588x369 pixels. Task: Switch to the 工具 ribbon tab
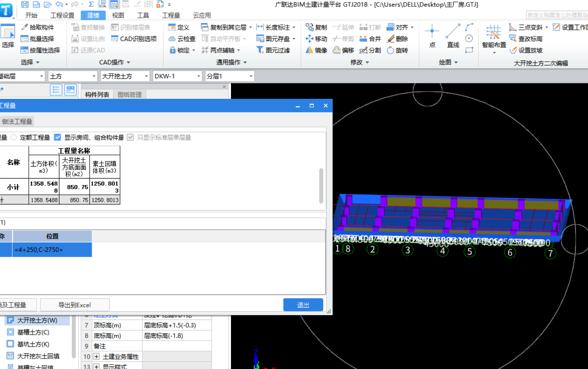tap(143, 15)
